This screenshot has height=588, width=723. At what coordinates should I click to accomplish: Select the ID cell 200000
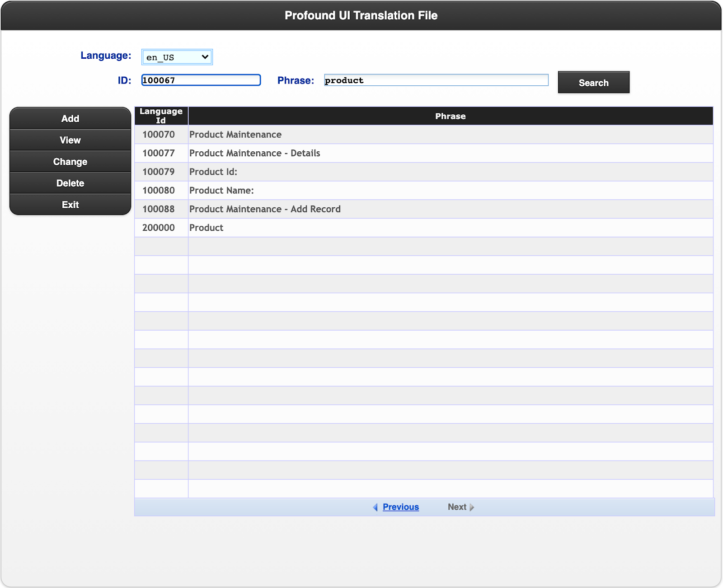click(161, 228)
